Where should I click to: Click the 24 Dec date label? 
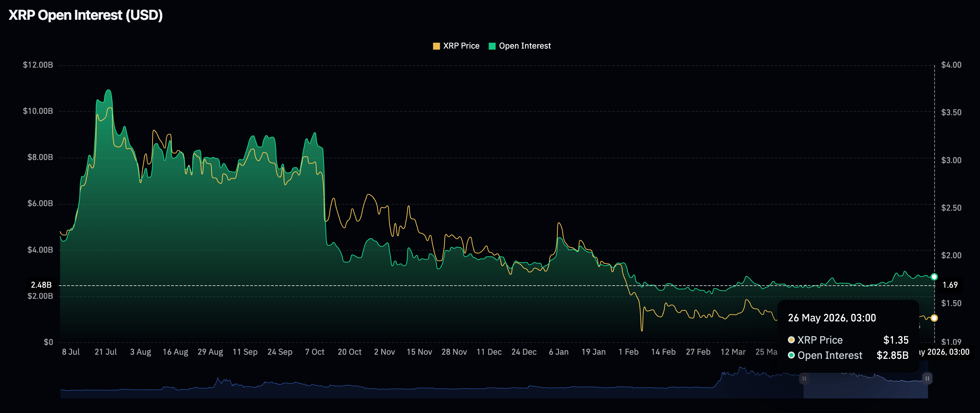point(524,352)
